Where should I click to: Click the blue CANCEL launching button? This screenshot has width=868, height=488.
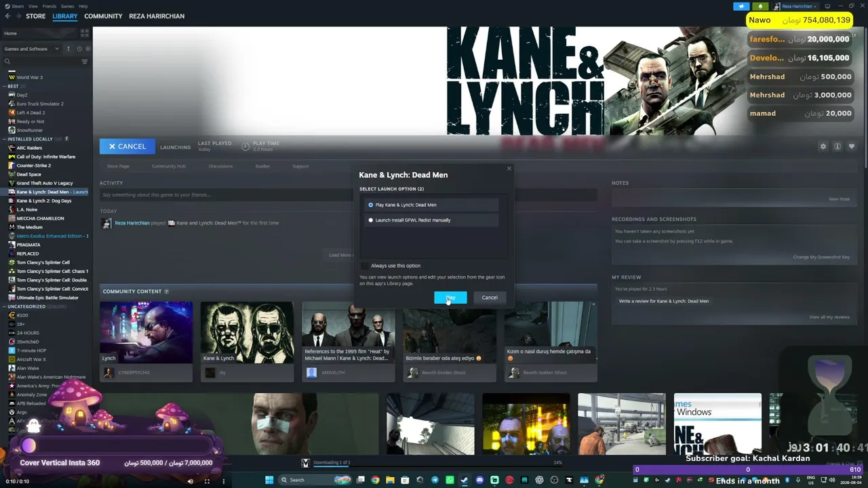click(x=127, y=146)
